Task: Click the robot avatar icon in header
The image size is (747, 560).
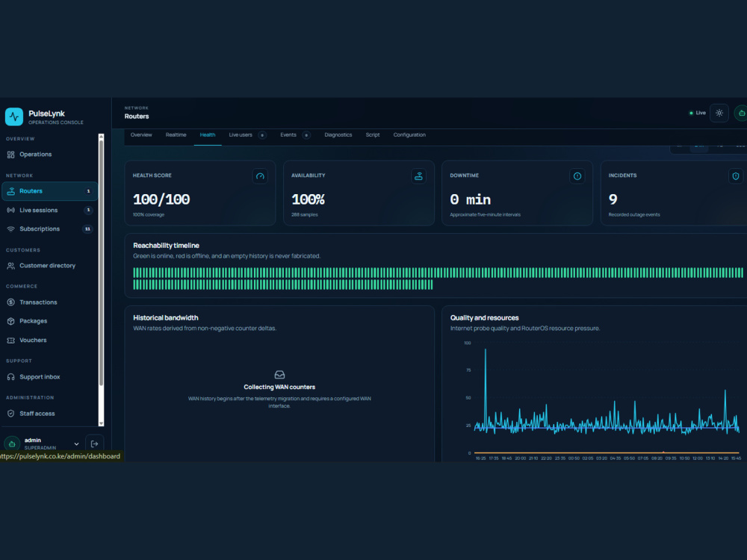Action: pos(741,113)
